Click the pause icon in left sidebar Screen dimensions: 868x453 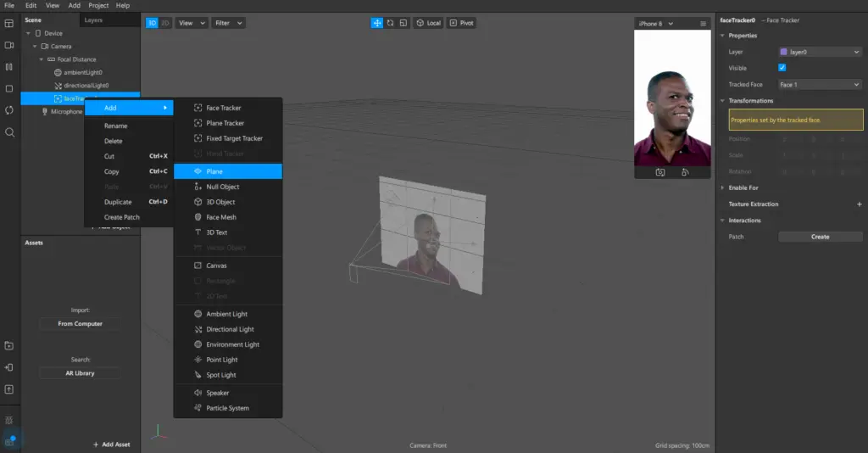point(9,66)
